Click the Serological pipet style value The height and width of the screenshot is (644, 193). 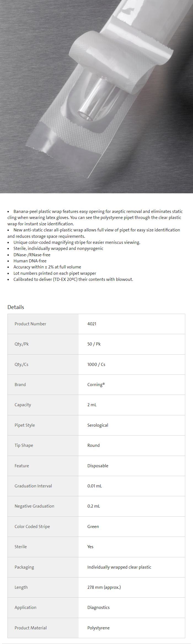(x=98, y=425)
